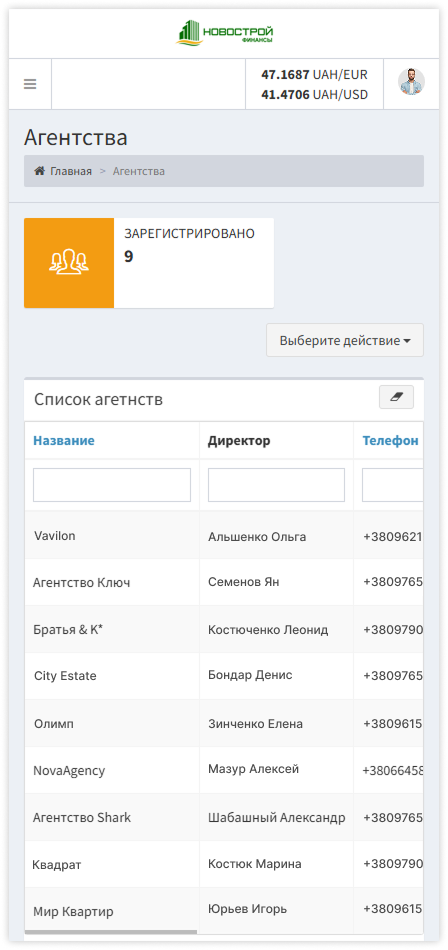
Task: Click director Костюк Марина
Action: [x=255, y=863]
